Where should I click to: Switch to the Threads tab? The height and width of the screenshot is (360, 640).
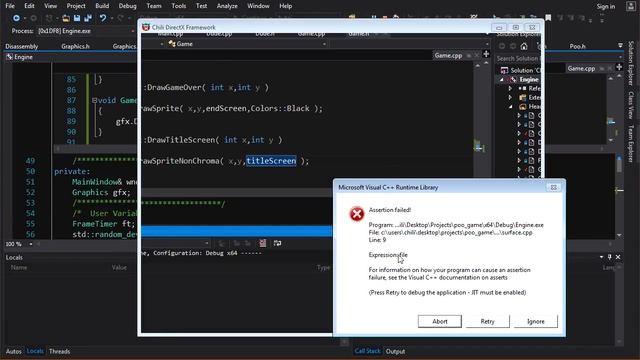pos(59,351)
